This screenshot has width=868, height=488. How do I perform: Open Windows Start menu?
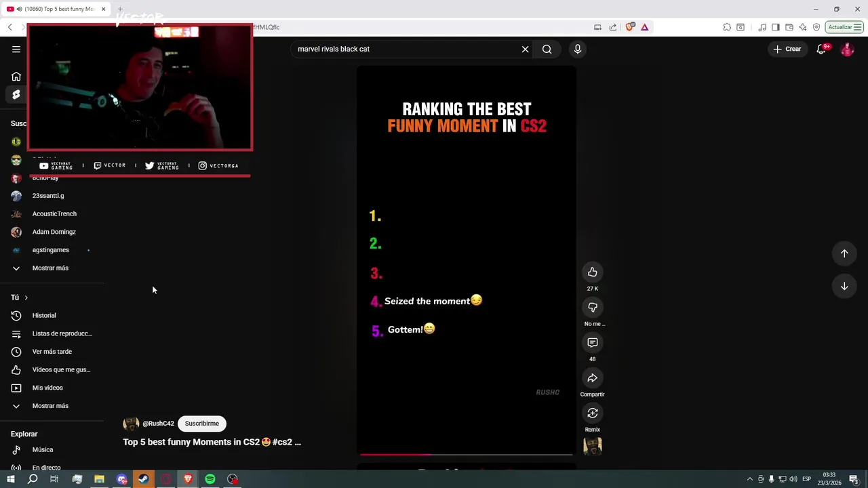[10, 479]
